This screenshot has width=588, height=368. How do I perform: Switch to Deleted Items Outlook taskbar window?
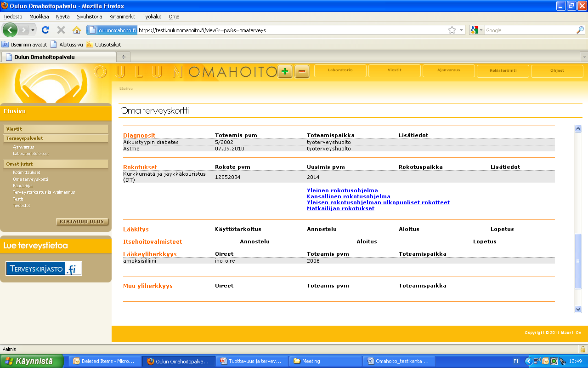tap(105, 361)
